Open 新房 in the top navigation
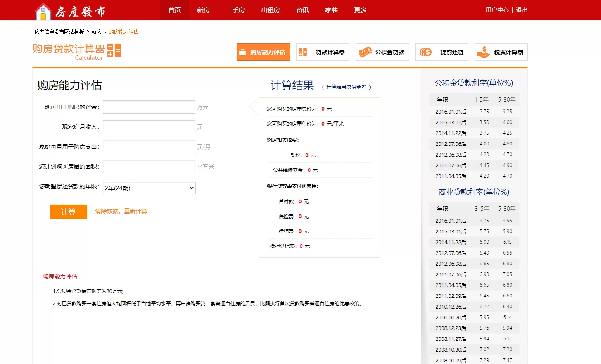The height and width of the screenshot is (364, 601). tap(203, 10)
